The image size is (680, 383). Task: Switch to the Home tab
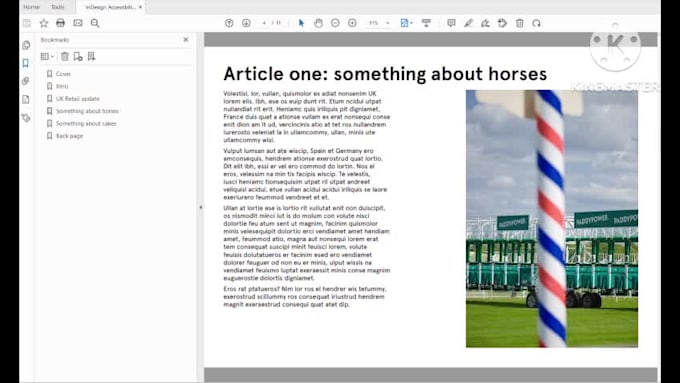pyautogui.click(x=31, y=7)
